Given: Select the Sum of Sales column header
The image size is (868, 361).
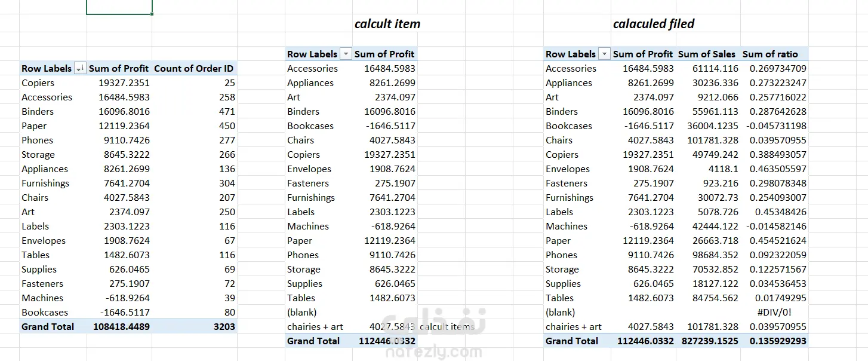Looking at the screenshot, I should 707,54.
